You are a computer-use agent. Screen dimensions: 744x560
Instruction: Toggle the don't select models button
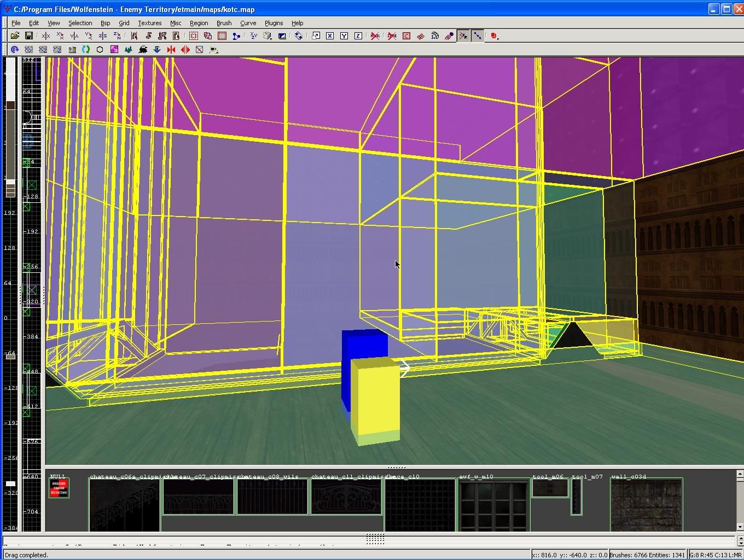coord(375,36)
